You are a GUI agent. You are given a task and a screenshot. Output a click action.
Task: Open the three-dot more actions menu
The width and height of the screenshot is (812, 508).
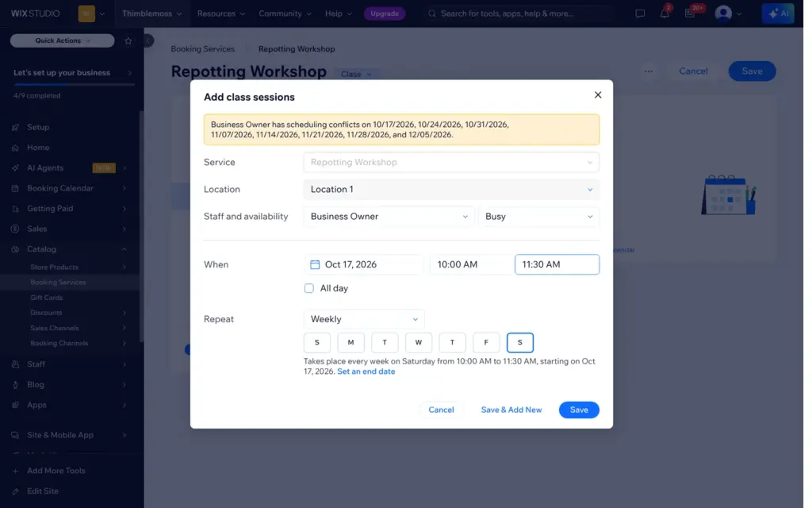649,71
